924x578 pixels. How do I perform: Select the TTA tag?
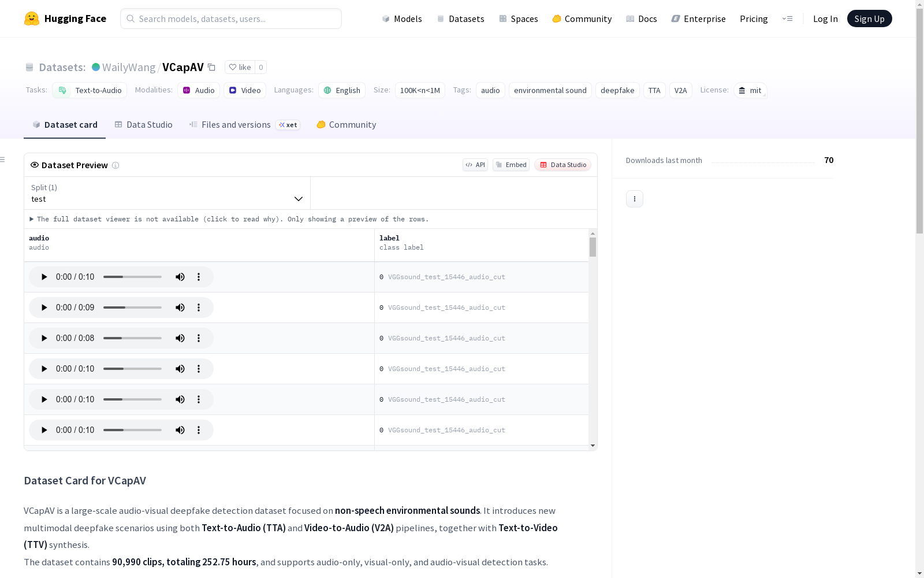pos(654,90)
